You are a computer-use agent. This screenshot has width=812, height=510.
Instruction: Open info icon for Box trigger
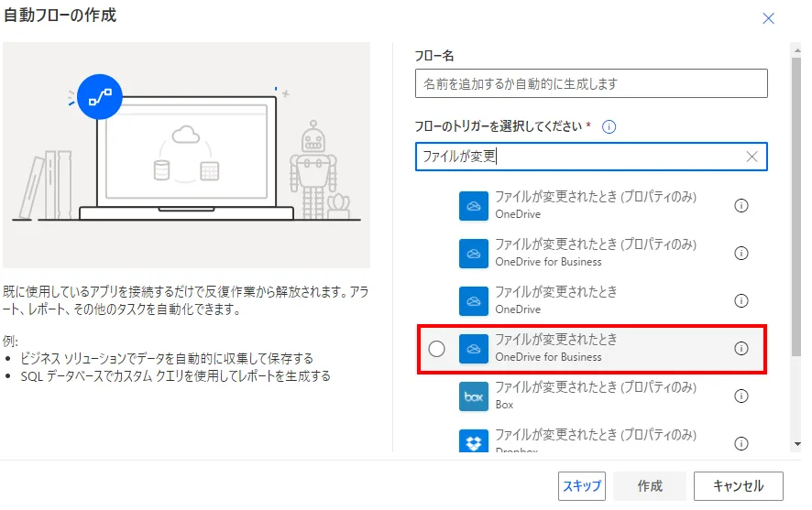coord(741,396)
